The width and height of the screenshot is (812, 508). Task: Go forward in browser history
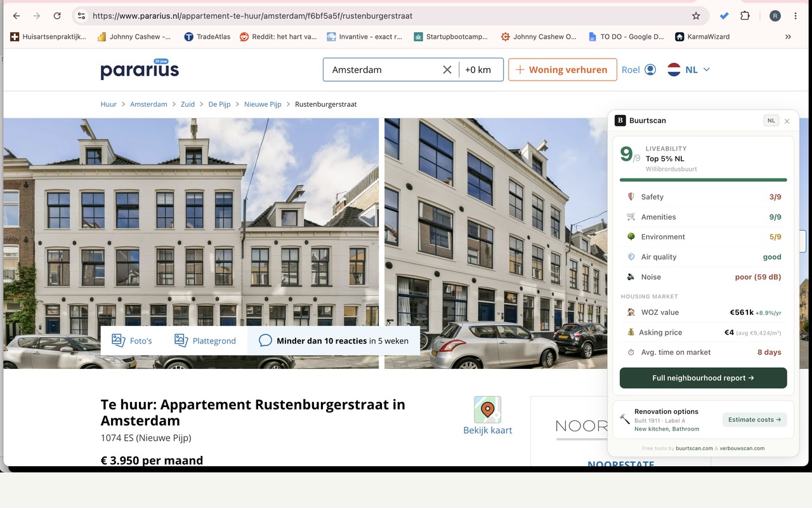(x=37, y=16)
